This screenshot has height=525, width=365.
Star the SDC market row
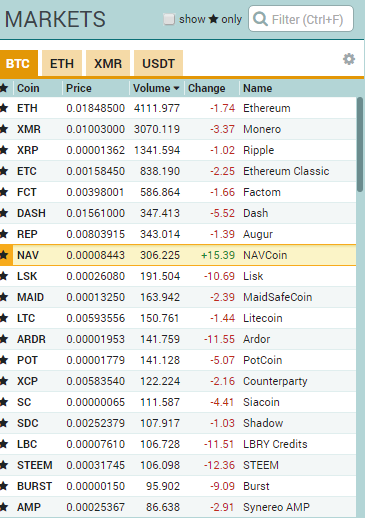tap(4, 423)
